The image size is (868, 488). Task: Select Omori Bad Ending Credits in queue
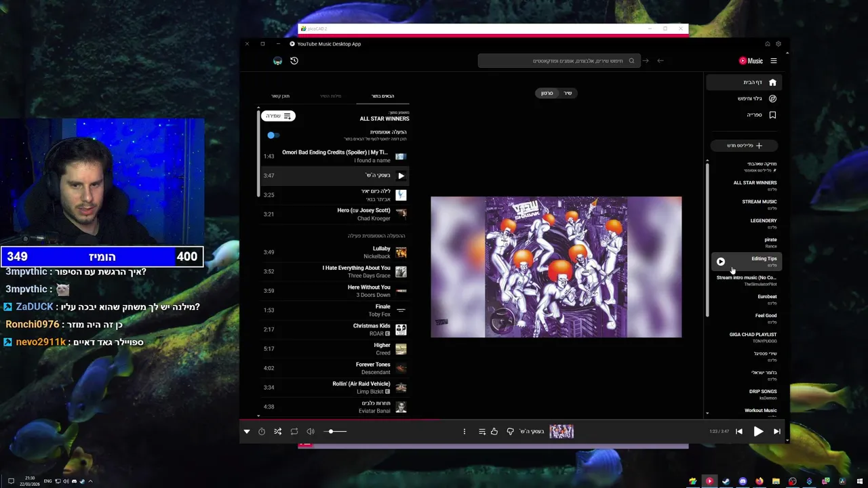pyautogui.click(x=335, y=157)
